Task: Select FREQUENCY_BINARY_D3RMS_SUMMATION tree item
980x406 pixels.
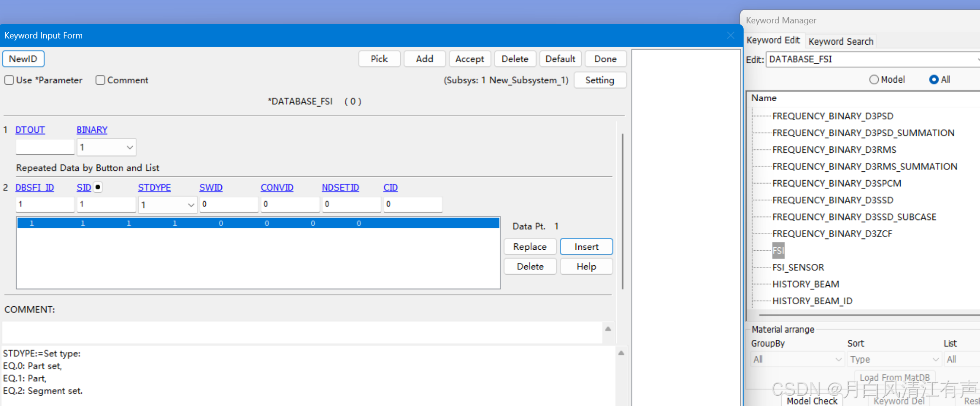Action: tap(865, 166)
